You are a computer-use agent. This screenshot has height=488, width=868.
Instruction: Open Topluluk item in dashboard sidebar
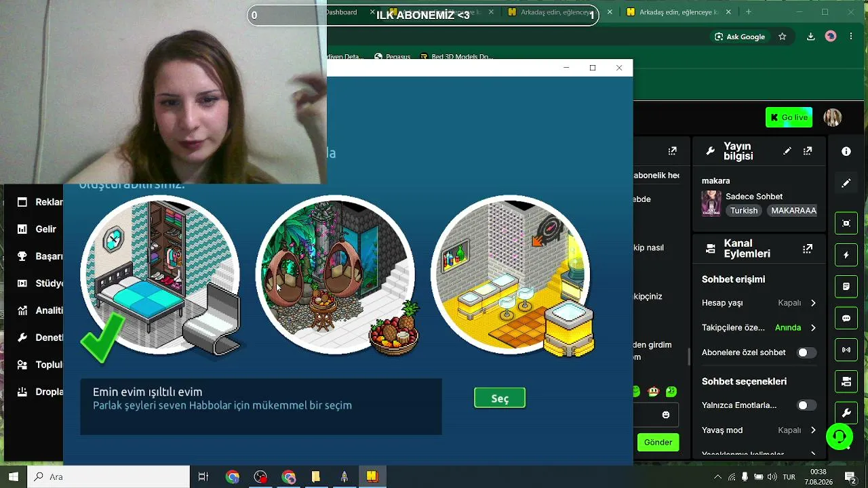[39, 365]
